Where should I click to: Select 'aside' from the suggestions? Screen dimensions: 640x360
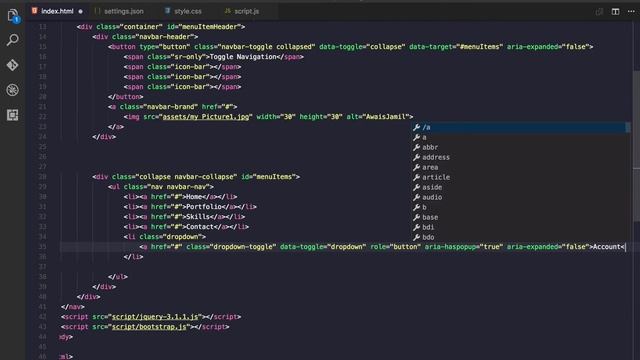pos(520,187)
